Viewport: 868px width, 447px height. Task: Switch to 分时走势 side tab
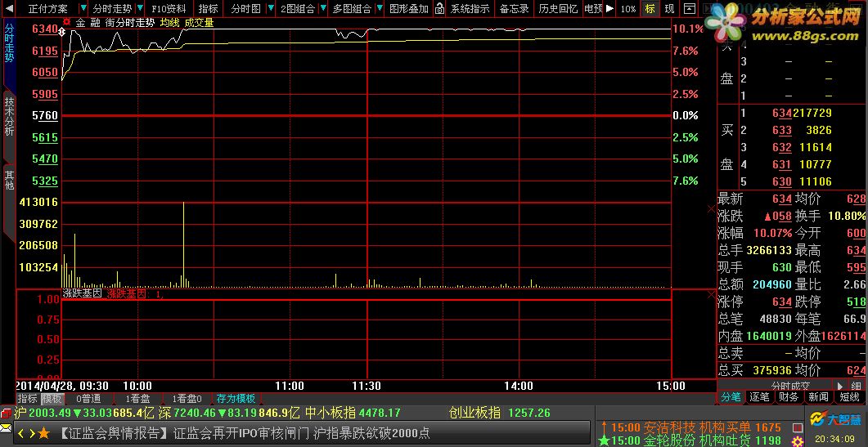click(x=9, y=42)
